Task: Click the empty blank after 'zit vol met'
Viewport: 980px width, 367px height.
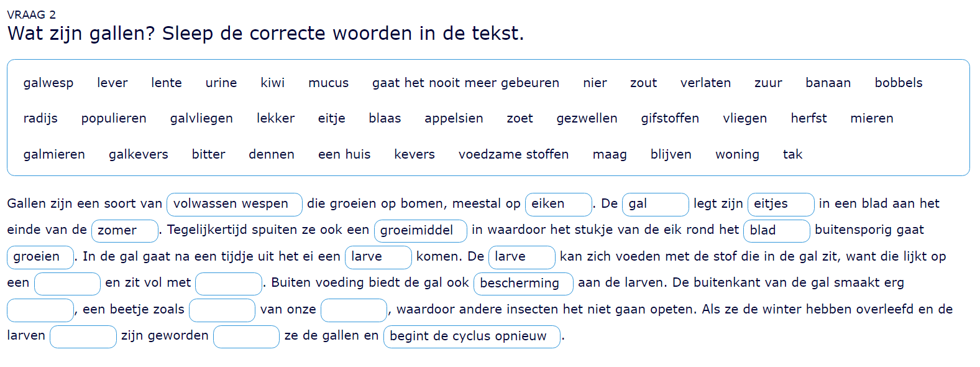Action: click(228, 284)
